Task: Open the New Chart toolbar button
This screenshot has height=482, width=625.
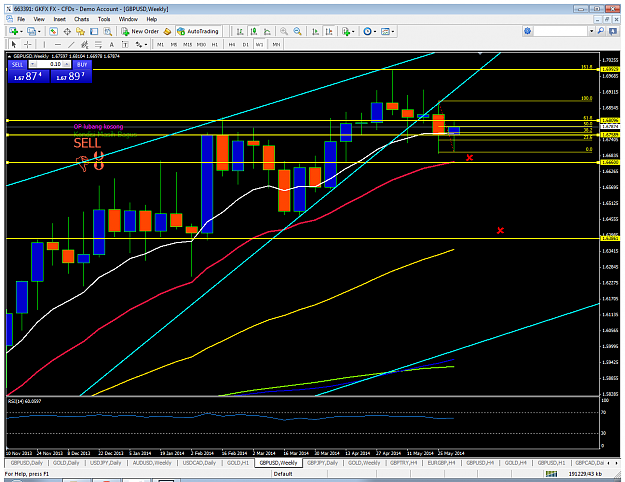Action: (x=13, y=31)
